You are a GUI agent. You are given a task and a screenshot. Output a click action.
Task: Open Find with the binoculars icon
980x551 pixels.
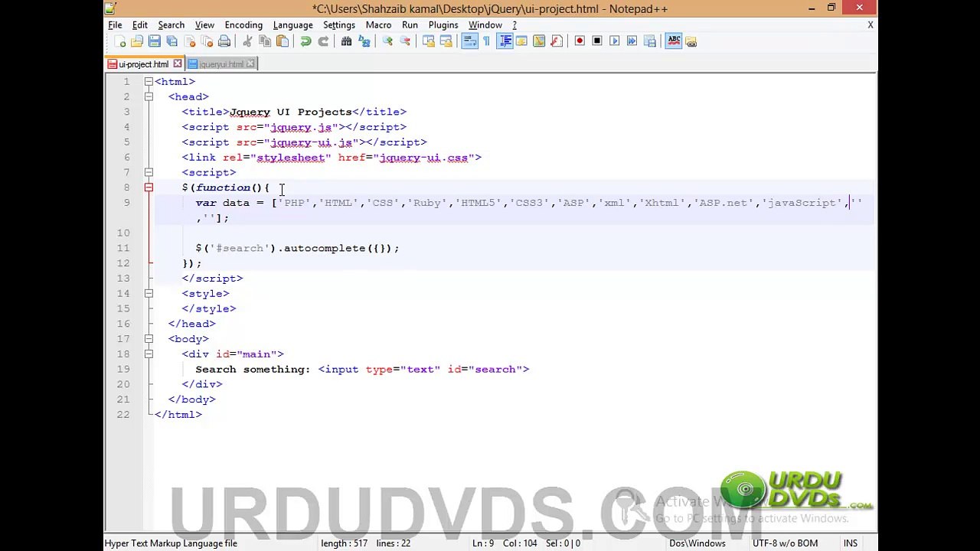pos(346,41)
